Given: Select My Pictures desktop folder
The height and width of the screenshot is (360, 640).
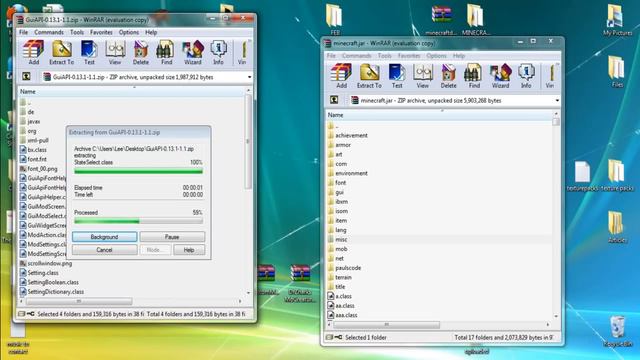Looking at the screenshot, I should [x=617, y=19].
